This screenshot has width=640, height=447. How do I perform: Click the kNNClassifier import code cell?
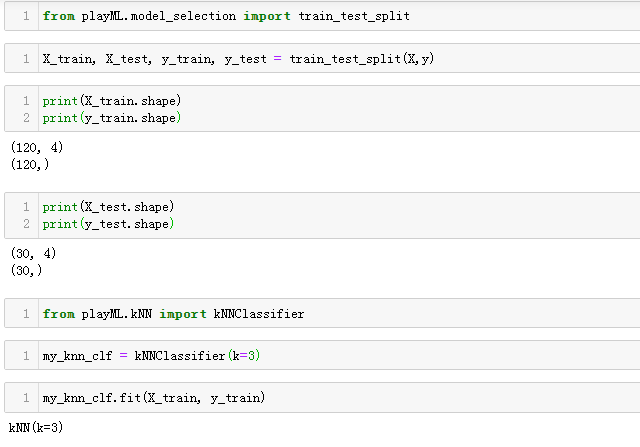[322, 313]
